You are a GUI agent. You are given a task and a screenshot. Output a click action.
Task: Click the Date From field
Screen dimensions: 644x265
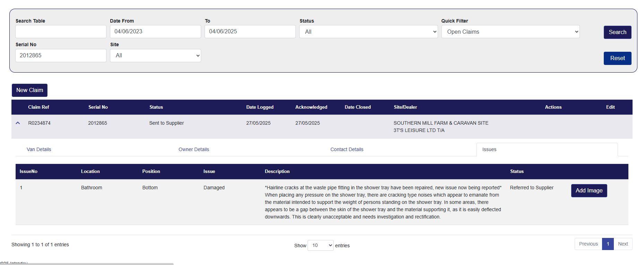(x=155, y=32)
